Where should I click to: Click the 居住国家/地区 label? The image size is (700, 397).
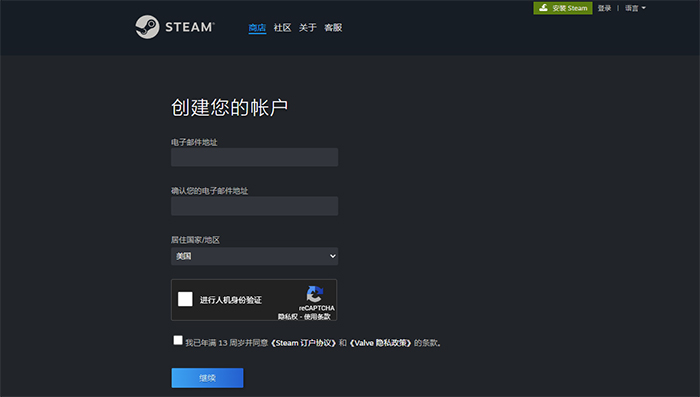(x=196, y=240)
